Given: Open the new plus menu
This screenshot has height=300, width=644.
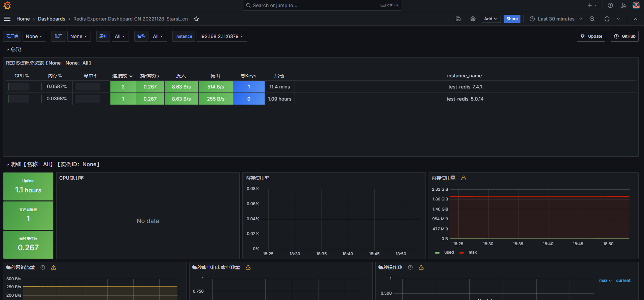Looking at the screenshot, I should 592,5.
